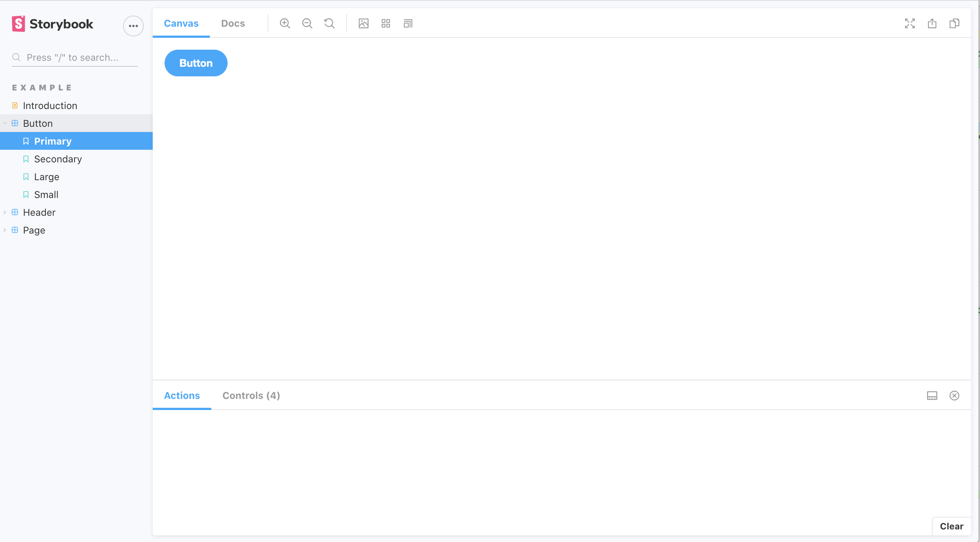
Task: Zoom in on the canvas preview
Action: pos(285,23)
